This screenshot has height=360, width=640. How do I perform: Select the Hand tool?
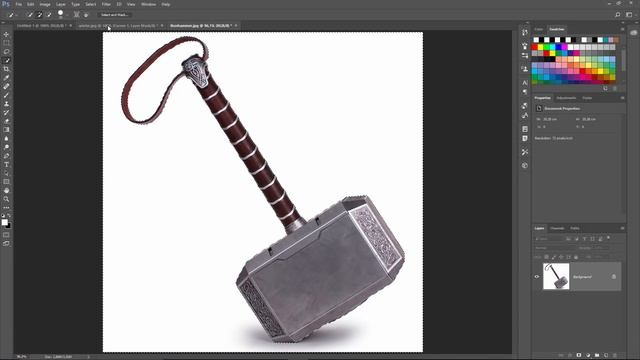tap(6, 191)
